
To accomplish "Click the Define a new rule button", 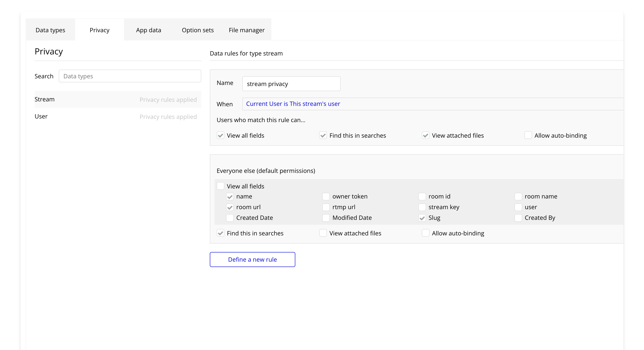I will [252, 259].
